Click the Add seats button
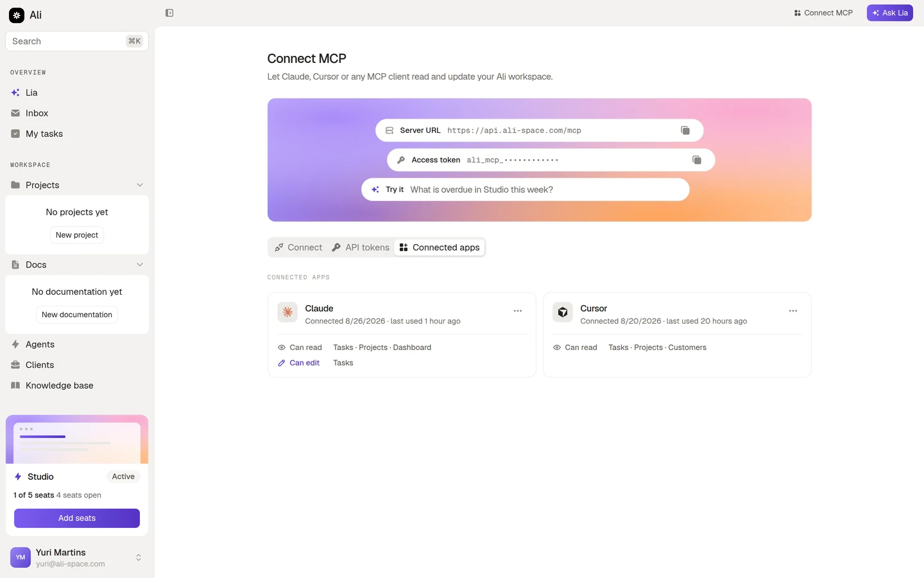Viewport: 924px width, 578px height. (x=77, y=518)
